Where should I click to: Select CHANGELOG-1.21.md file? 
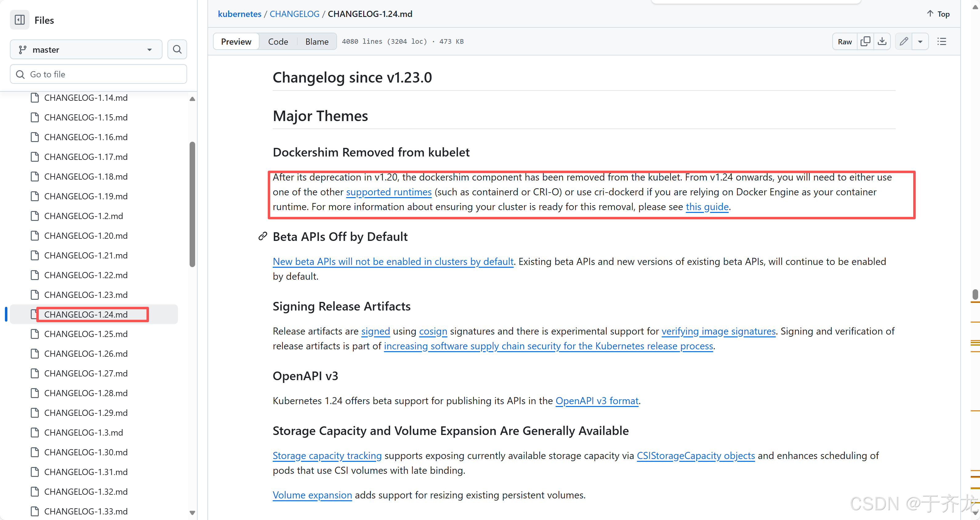click(86, 255)
